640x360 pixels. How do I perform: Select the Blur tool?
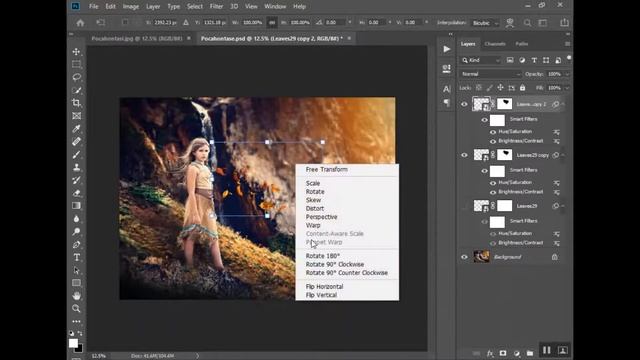tap(76, 219)
